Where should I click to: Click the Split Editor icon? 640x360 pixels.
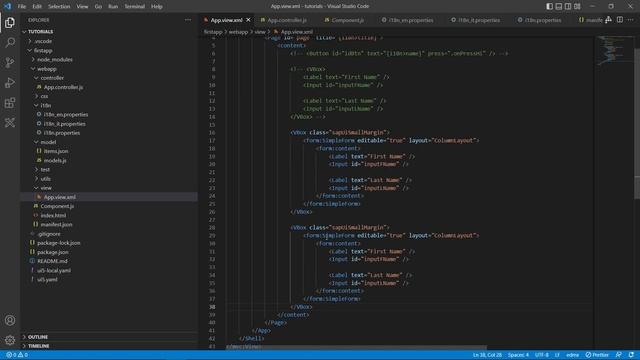pos(620,20)
